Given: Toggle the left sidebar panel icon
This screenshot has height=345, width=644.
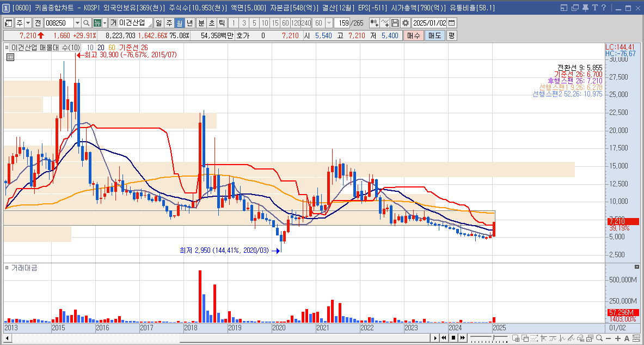Looking at the screenshot, I should click(8, 23).
